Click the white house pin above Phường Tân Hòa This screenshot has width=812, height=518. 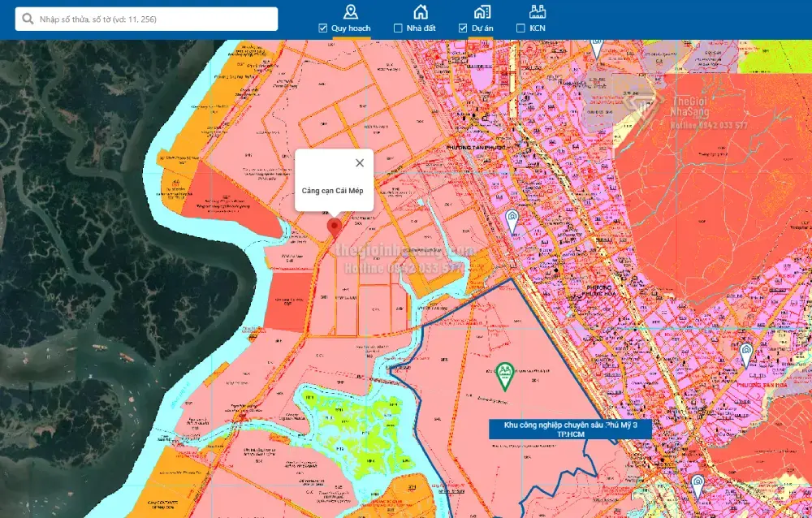(x=745, y=354)
